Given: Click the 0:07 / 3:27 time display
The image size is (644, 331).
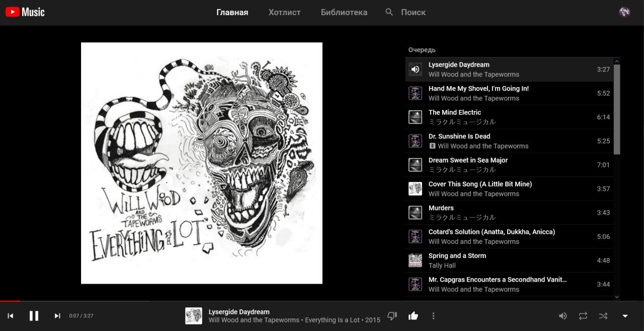Looking at the screenshot, I should point(81,316).
